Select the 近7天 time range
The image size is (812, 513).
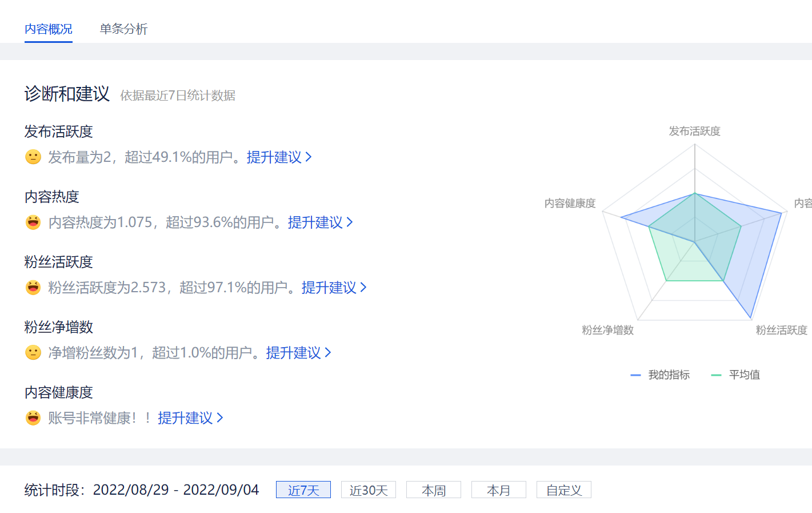pyautogui.click(x=303, y=490)
